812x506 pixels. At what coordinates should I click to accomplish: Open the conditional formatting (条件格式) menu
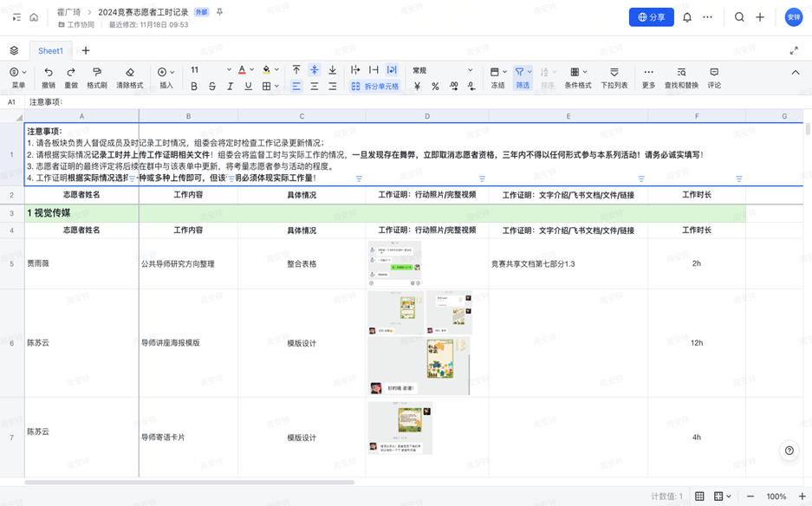coord(578,78)
